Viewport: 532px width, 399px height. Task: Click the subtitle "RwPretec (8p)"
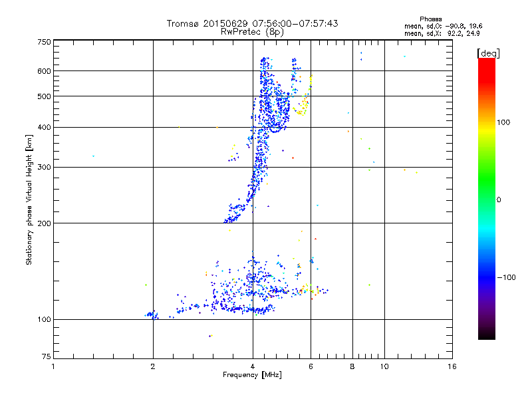252,32
